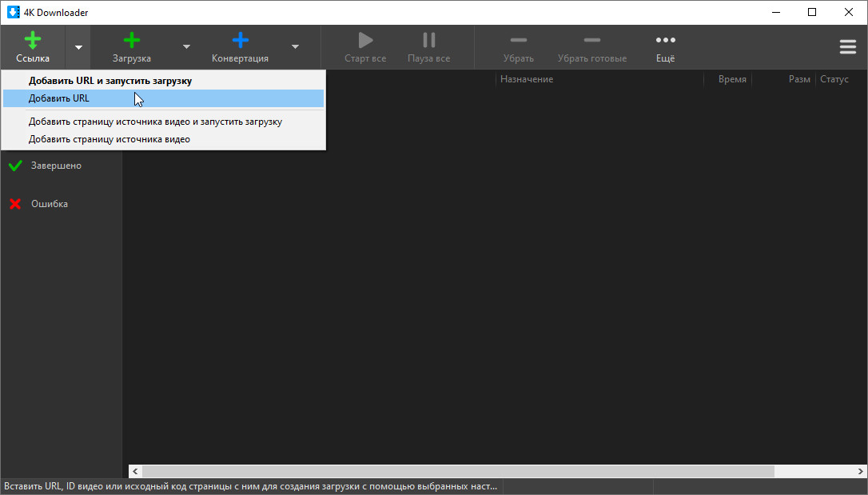
Task: Expand the Загрузка dropdown arrow
Action: 186,47
